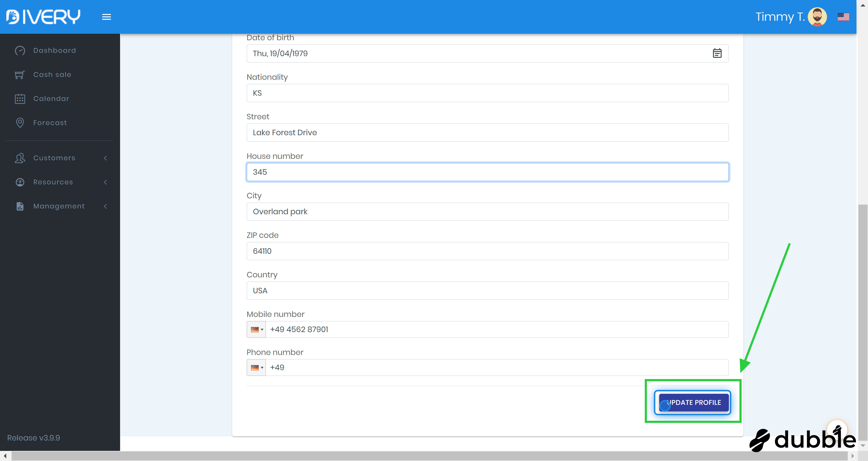868x461 pixels.
Task: Open the Dashboard icon in sidebar
Action: tap(20, 51)
